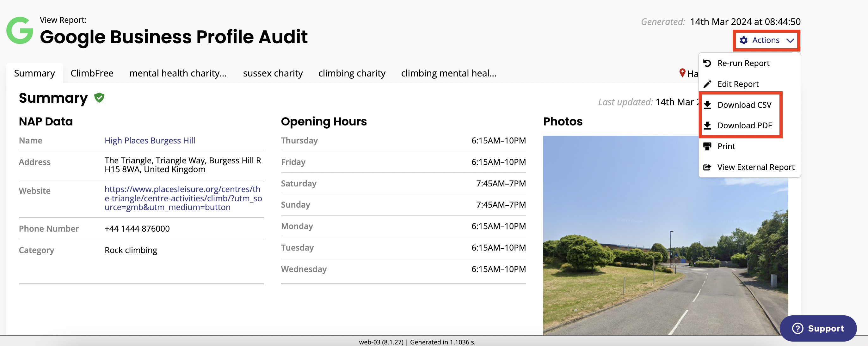
Task: Click the gear icon beside Actions
Action: [x=744, y=40]
